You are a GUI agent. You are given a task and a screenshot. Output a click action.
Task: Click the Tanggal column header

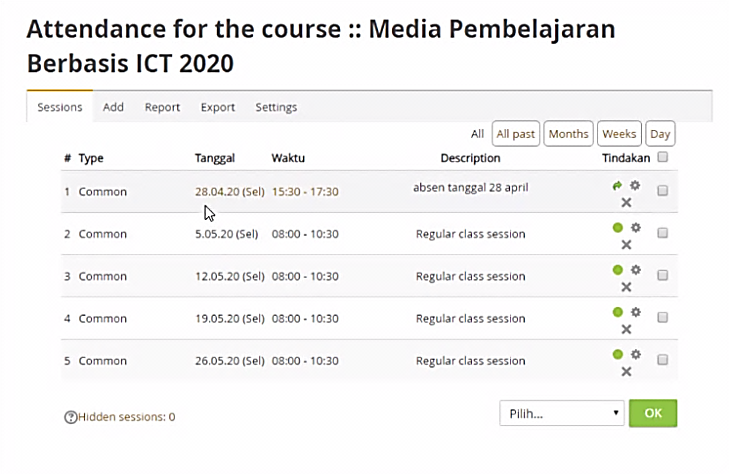215,158
